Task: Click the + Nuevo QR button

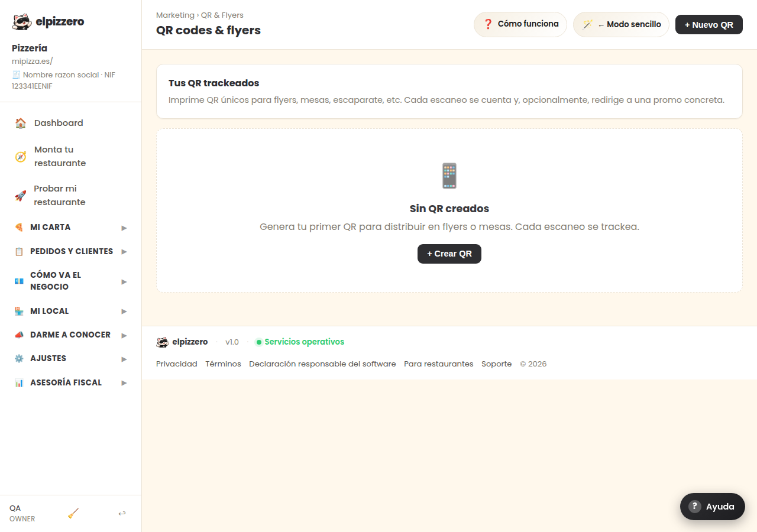Action: (x=709, y=25)
